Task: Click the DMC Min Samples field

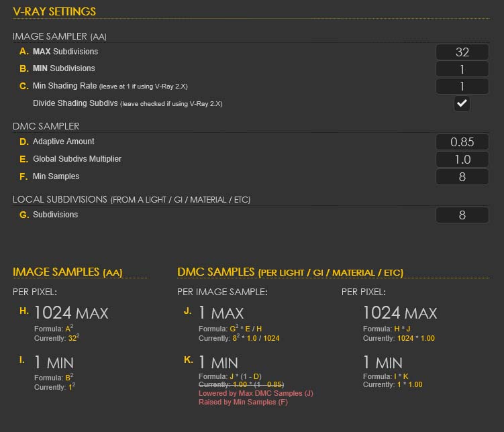Action: 462,177
